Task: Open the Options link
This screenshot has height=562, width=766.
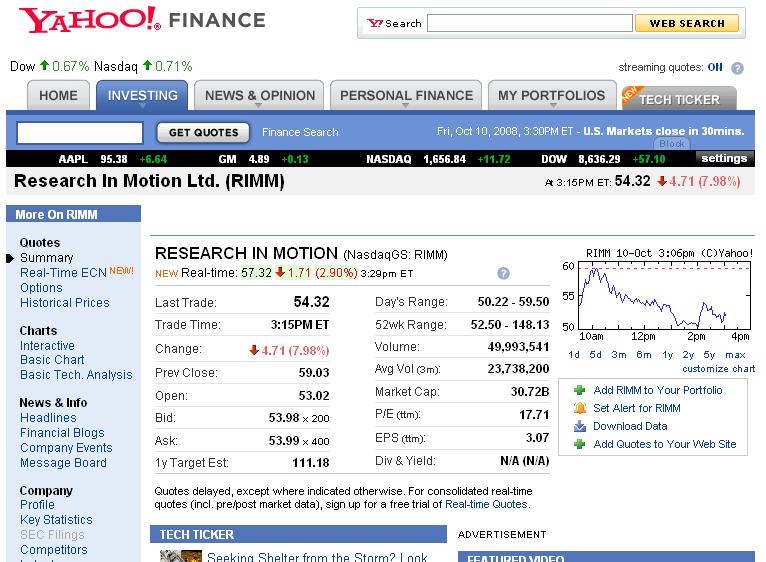Action: point(42,288)
